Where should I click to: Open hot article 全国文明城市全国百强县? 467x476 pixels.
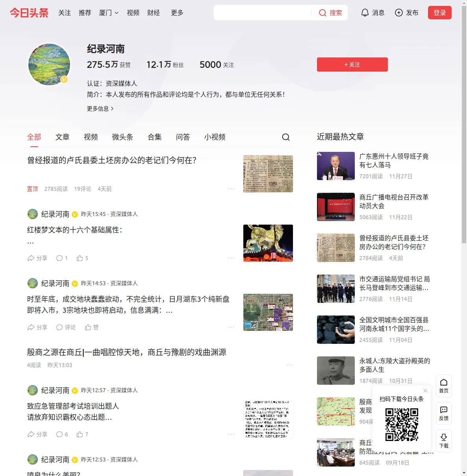395,324
